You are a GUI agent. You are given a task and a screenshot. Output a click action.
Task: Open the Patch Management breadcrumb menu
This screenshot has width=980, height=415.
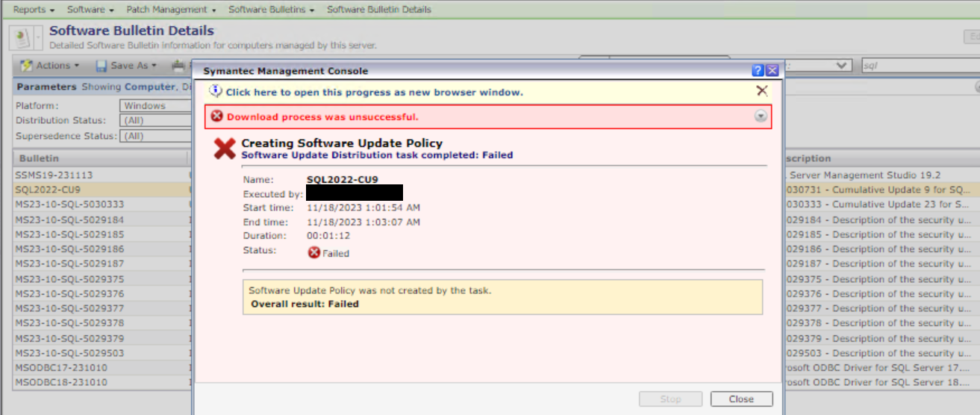pyautogui.click(x=171, y=10)
